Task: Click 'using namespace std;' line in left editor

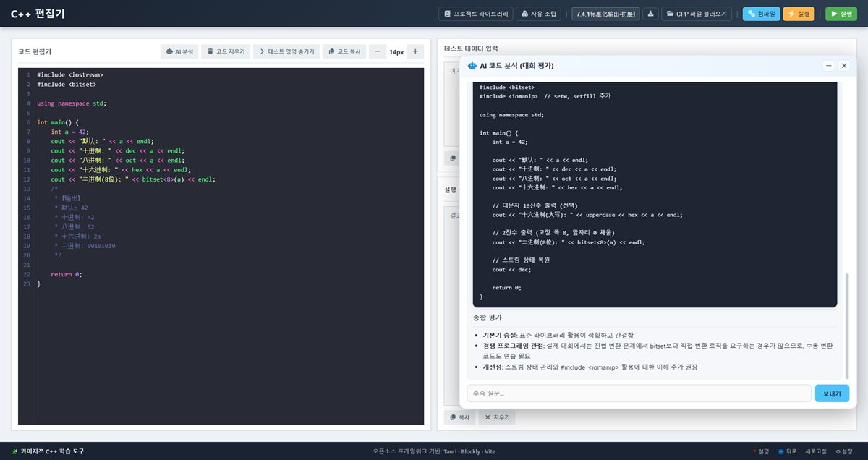Action: [72, 103]
